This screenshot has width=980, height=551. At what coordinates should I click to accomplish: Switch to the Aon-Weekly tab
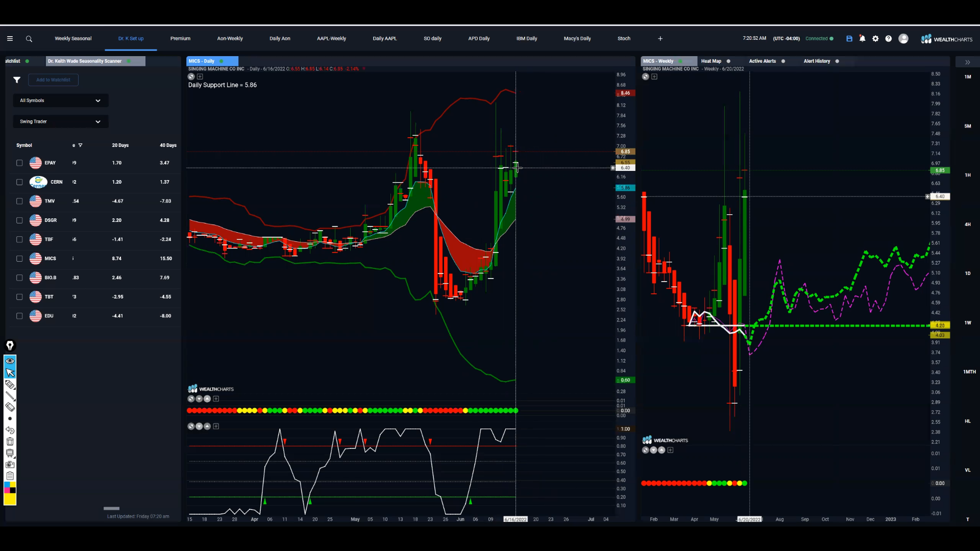click(x=230, y=39)
